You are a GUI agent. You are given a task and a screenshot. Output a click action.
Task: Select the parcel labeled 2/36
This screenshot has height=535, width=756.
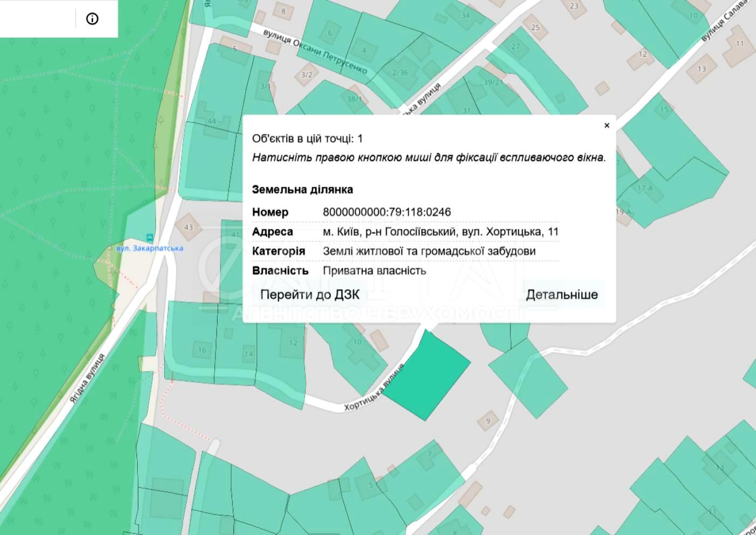400,72
